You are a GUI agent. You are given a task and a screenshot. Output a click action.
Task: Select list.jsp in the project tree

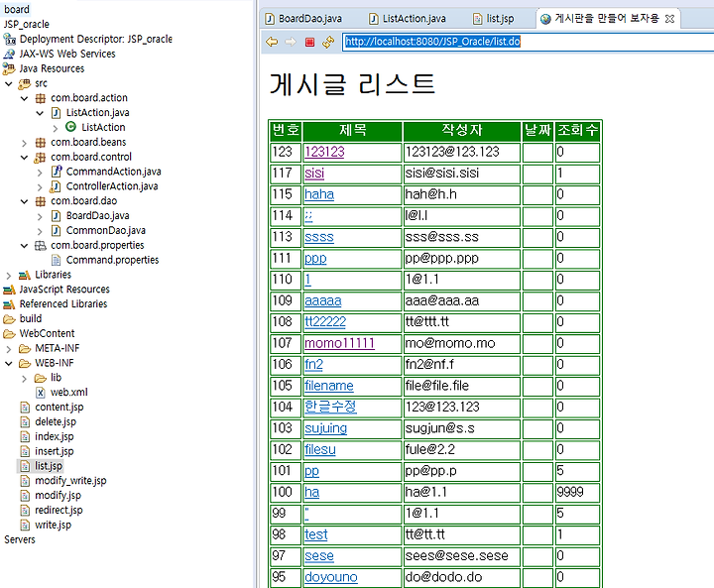(x=49, y=466)
